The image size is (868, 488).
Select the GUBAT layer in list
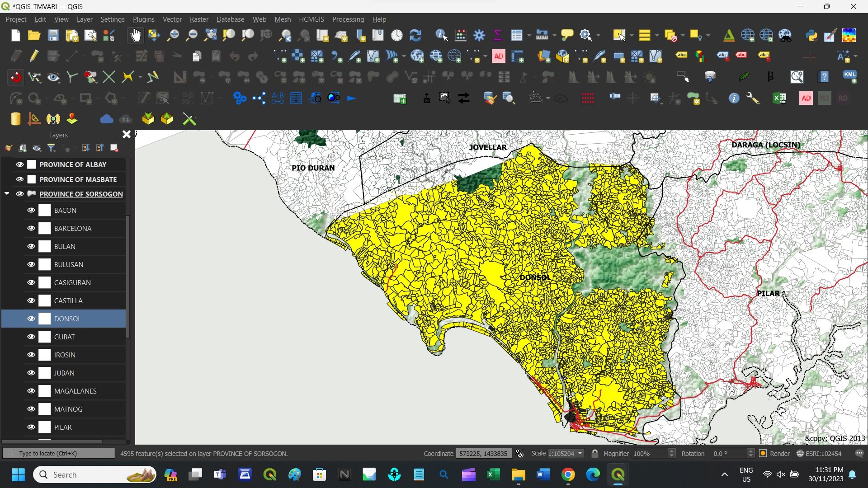(x=65, y=337)
